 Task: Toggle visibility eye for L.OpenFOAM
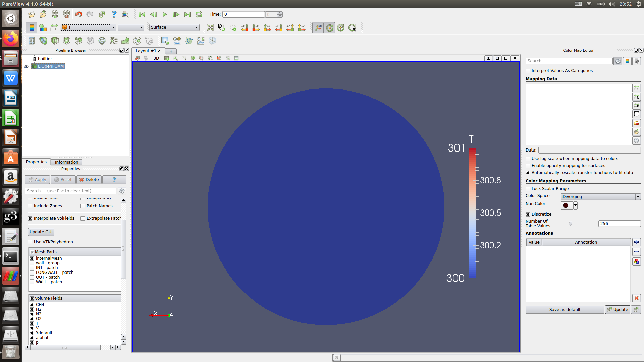(26, 66)
